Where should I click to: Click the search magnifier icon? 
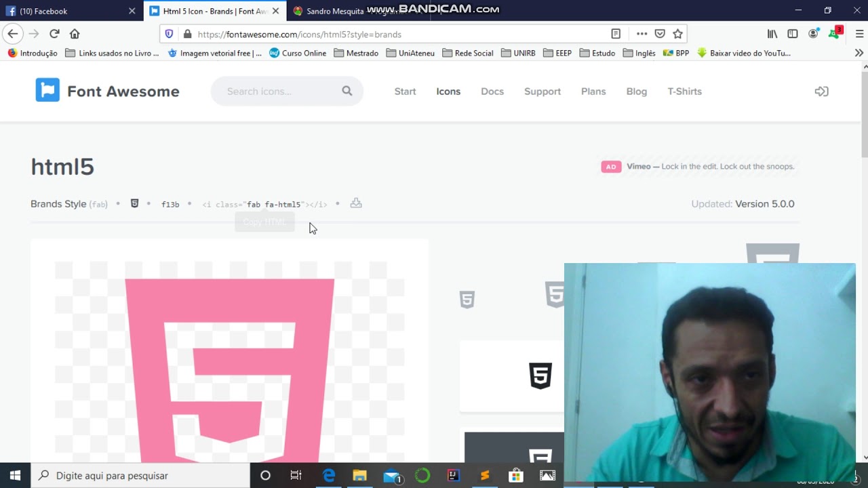[x=347, y=91]
